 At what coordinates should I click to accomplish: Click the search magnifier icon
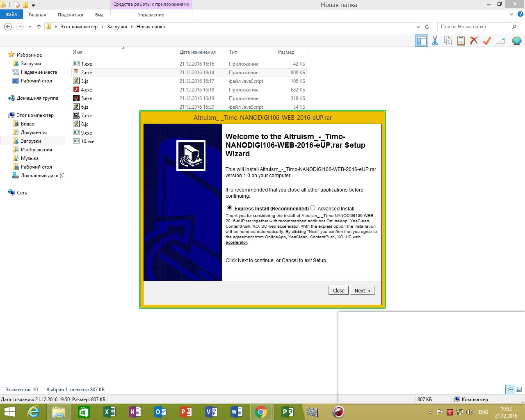tap(514, 27)
